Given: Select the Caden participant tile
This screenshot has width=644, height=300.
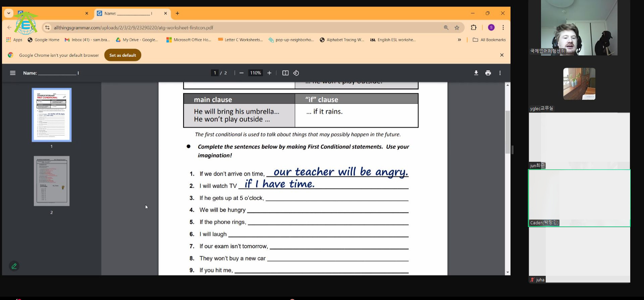Looking at the screenshot, I should [x=579, y=198].
